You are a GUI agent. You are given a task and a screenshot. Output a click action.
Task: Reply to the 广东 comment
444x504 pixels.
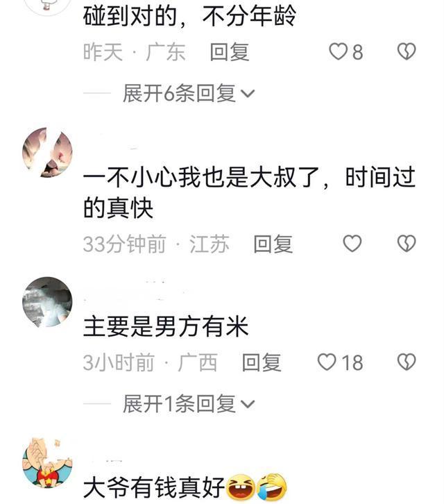(230, 52)
